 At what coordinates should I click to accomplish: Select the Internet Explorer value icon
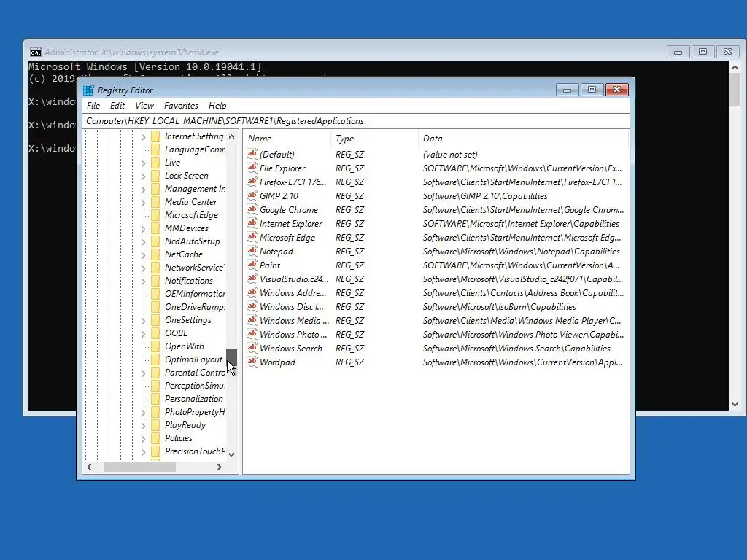click(x=252, y=223)
